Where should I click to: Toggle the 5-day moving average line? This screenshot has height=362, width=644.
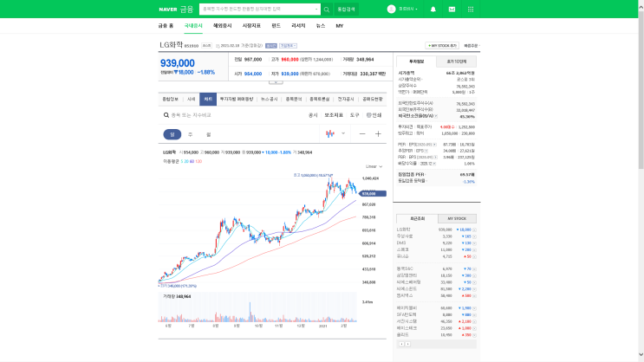point(181,161)
